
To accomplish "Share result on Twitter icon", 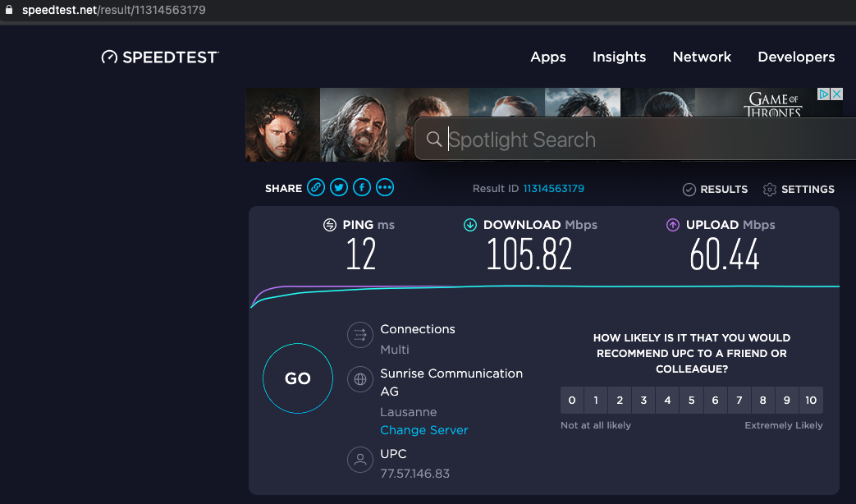I will coord(339,188).
